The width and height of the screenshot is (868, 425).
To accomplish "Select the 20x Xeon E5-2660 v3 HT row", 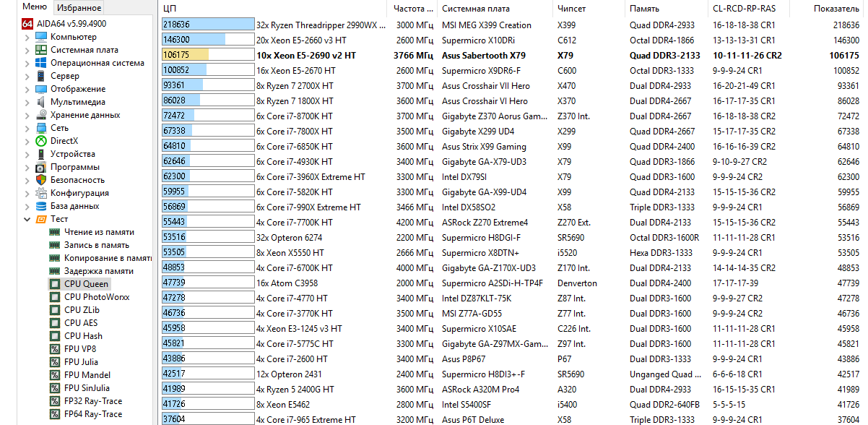I will (x=514, y=40).
